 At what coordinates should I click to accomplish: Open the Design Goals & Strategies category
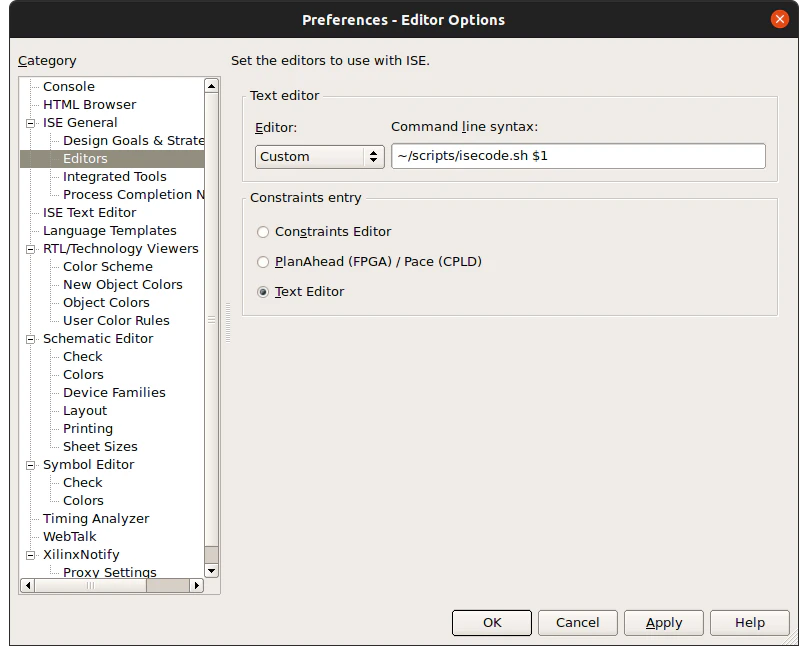tap(133, 141)
